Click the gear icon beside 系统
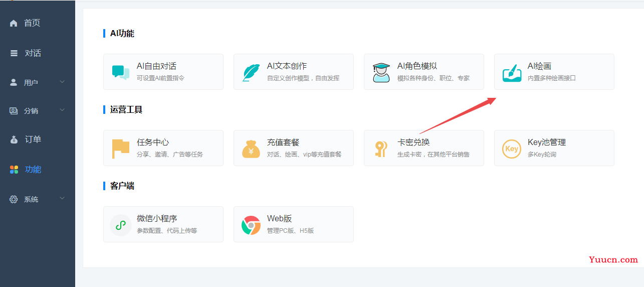The height and width of the screenshot is (287, 644). [x=14, y=199]
